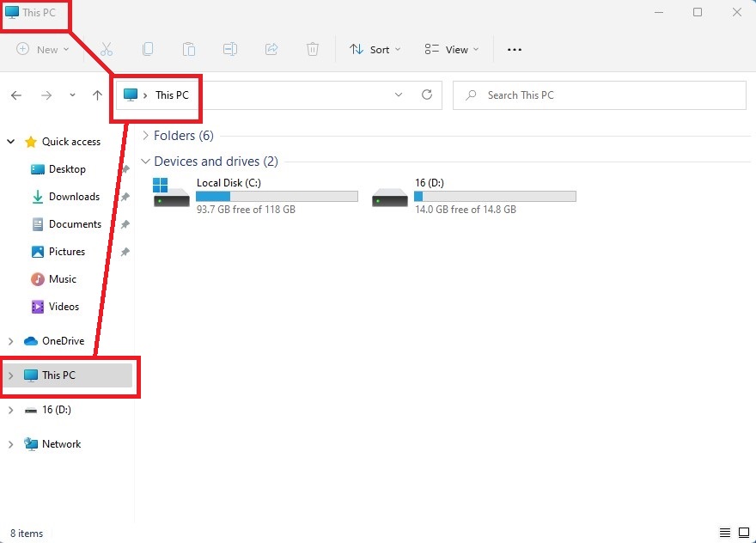Click '14.0 GB free of 14.8 GB' text
756x543 pixels.
(466, 210)
